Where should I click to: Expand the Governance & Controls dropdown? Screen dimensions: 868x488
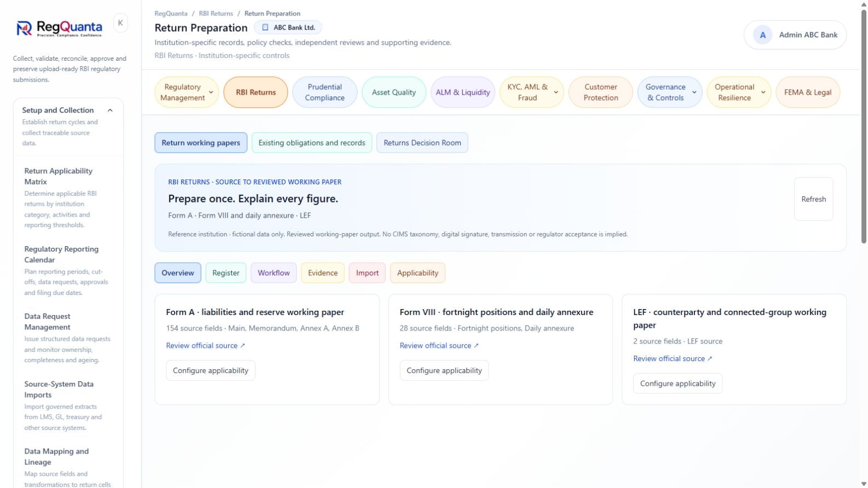694,92
